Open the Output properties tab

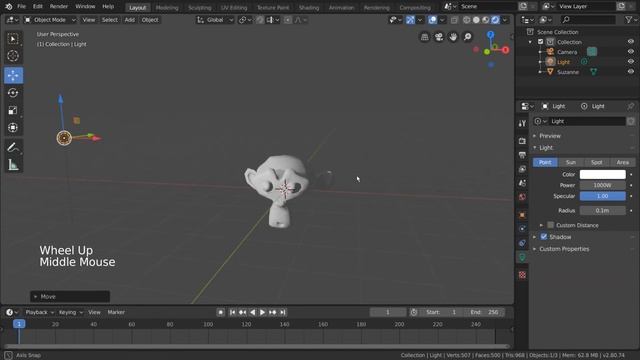point(522,155)
